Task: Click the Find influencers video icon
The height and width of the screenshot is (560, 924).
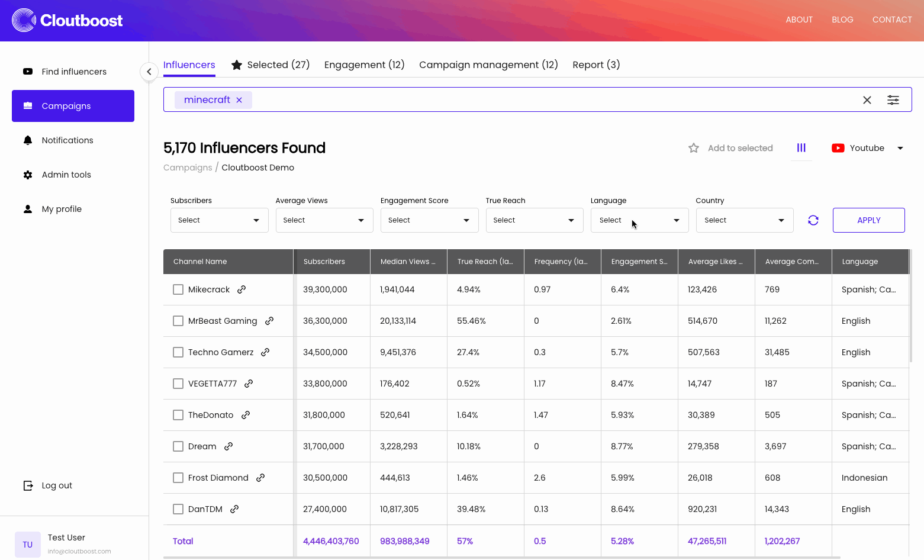Action: click(28, 72)
